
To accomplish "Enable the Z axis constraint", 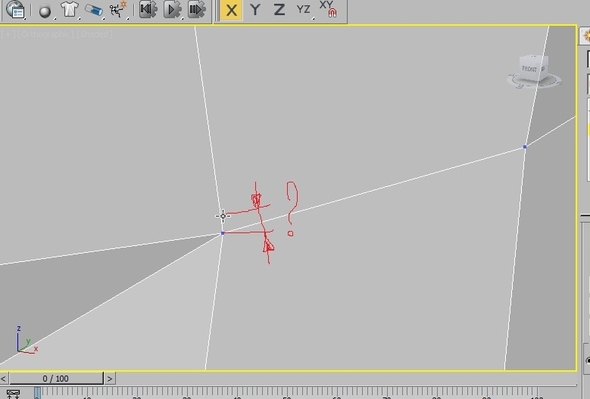I will click(x=279, y=10).
